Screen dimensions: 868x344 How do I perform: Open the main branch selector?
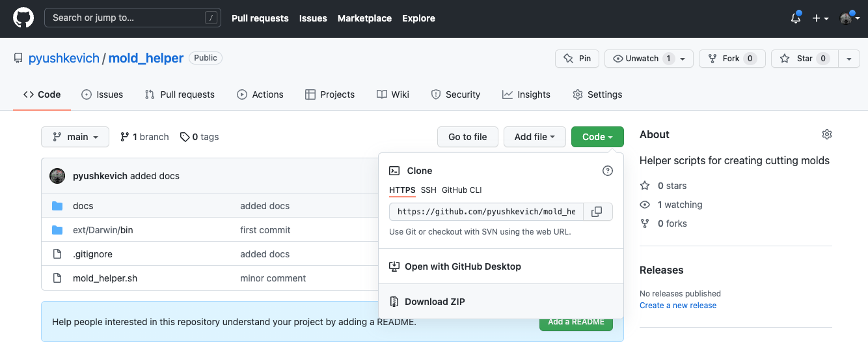(x=75, y=137)
